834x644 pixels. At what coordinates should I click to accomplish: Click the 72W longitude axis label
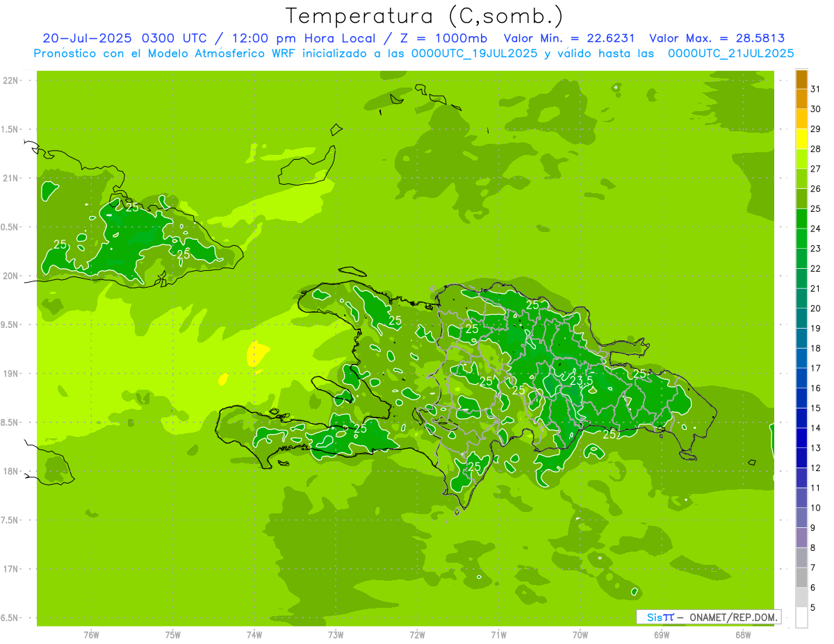(418, 634)
